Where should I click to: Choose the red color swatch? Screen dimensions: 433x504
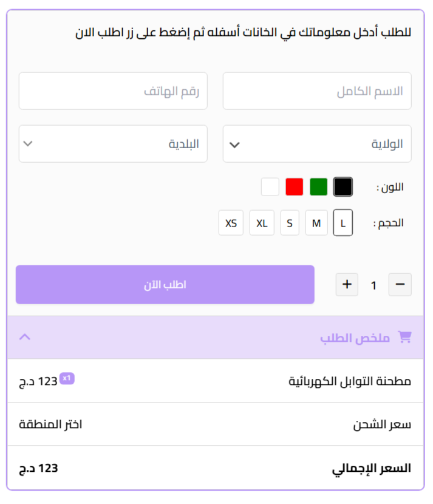point(295,187)
